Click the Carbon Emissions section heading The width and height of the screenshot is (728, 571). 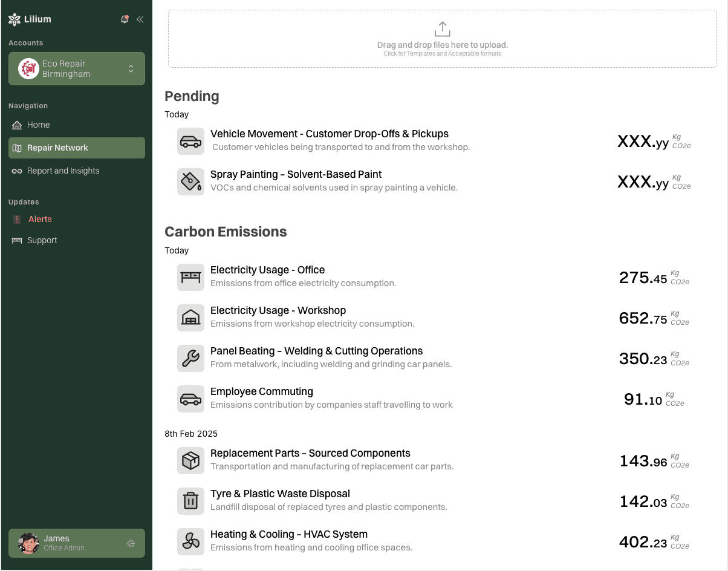point(226,232)
